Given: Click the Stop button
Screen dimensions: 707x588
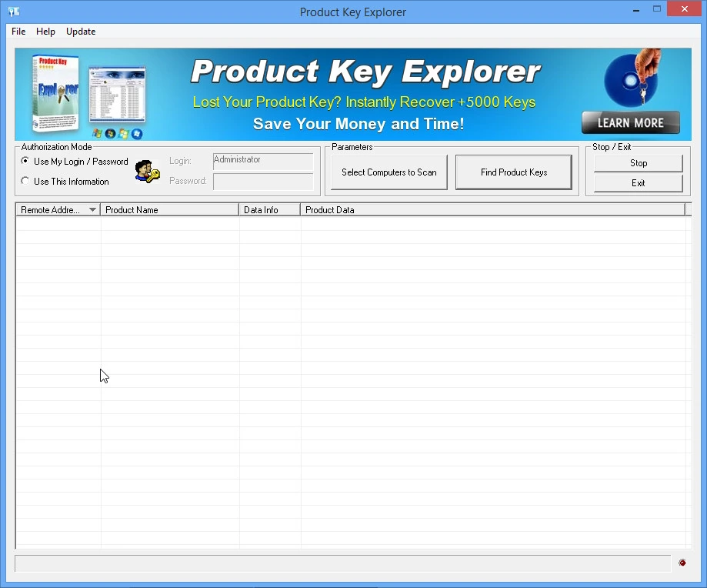Looking at the screenshot, I should click(638, 163).
